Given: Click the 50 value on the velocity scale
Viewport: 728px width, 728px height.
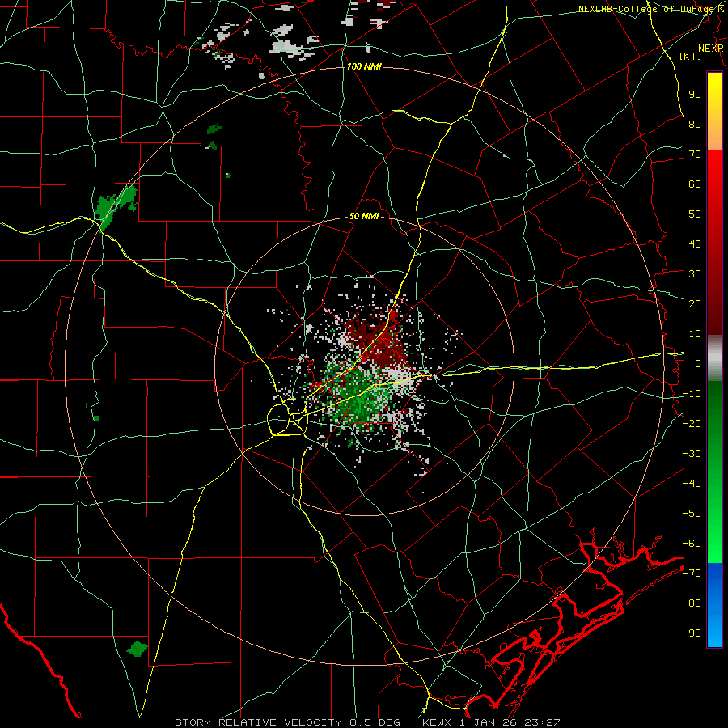Looking at the screenshot, I should pos(695,214).
